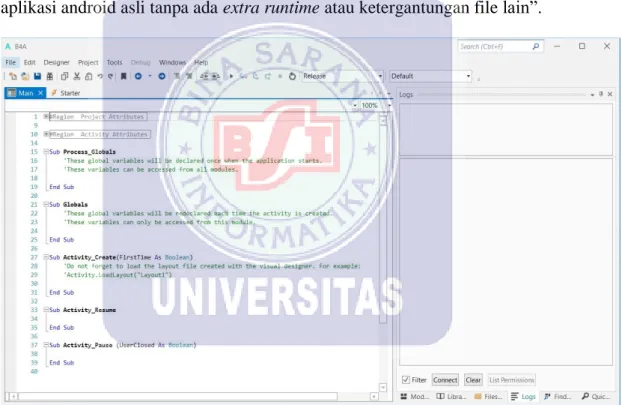Viewport: 622px width, 405px height.
Task: Click the text 'Sub Activity_Create(FirstTime As Boolean)'
Action: pos(121,257)
